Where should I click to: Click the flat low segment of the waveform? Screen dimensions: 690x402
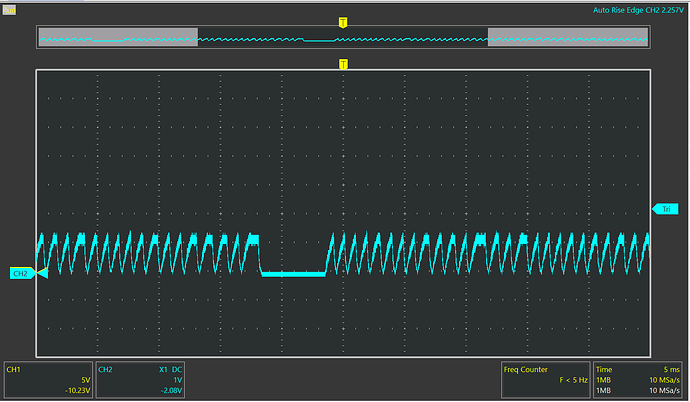[x=293, y=273]
